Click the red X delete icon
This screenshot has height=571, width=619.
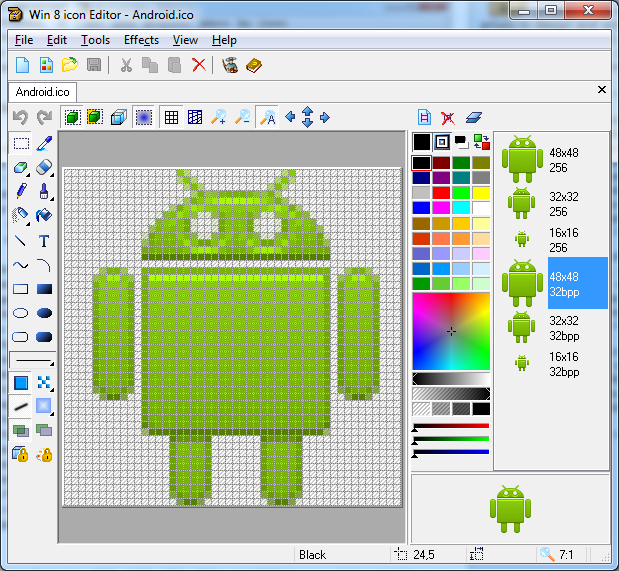coord(199,65)
